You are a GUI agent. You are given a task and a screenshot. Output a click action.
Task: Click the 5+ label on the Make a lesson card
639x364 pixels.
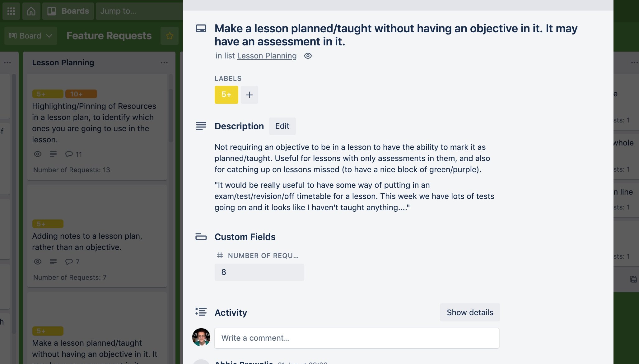(x=48, y=331)
